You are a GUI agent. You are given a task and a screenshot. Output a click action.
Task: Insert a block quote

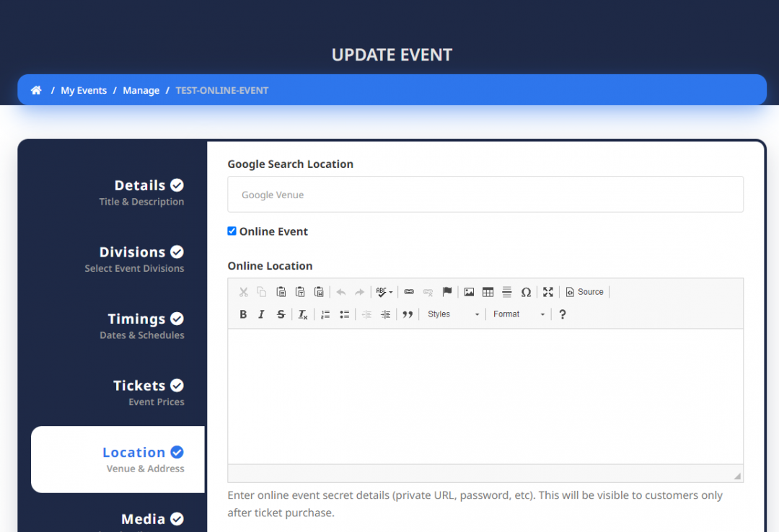408,314
